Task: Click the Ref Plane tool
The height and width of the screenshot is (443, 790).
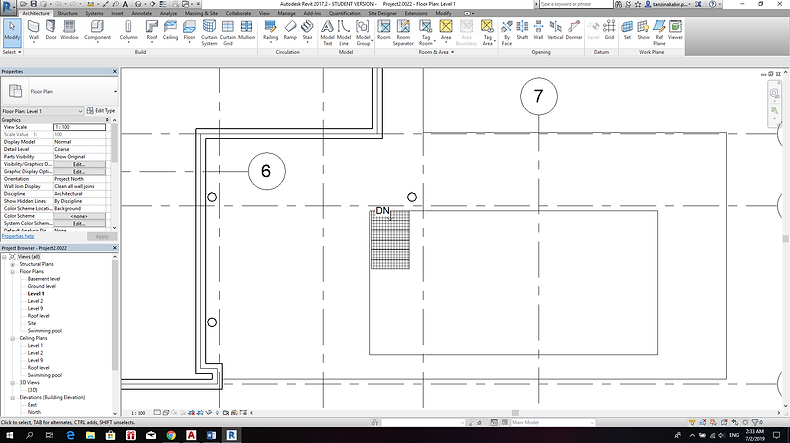Action: (x=659, y=33)
